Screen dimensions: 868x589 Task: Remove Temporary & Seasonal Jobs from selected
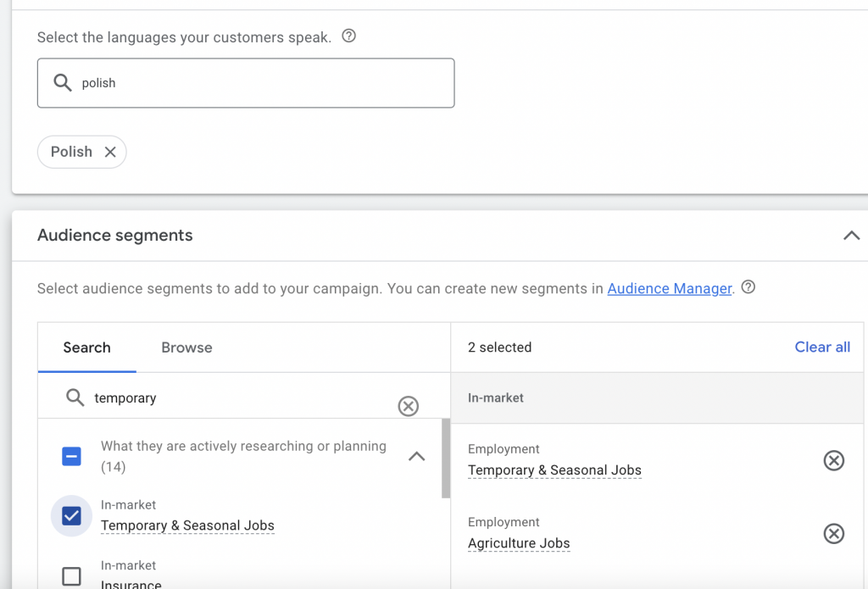[834, 460]
